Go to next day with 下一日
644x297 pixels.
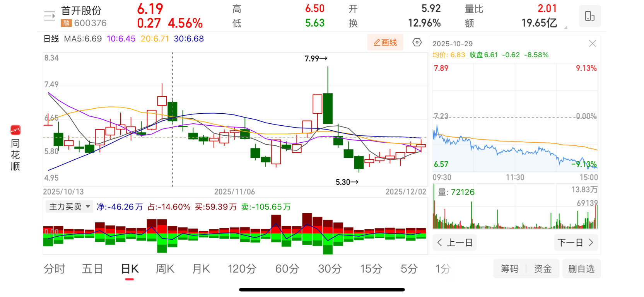[x=576, y=242]
